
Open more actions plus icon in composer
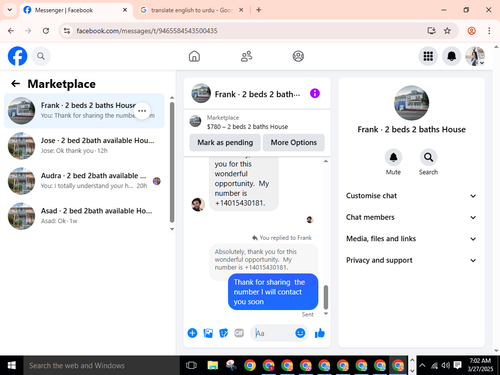(192, 333)
